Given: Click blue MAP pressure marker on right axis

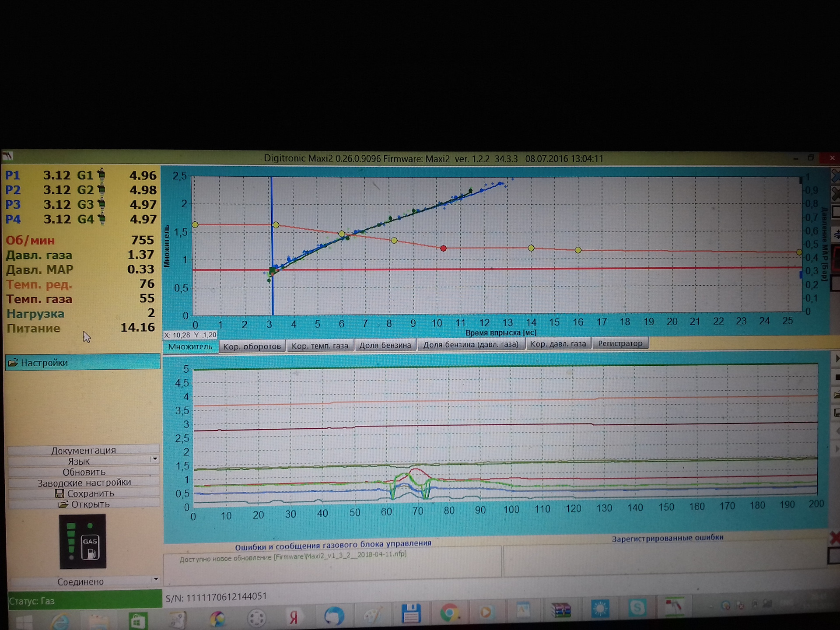Looking at the screenshot, I should [801, 275].
